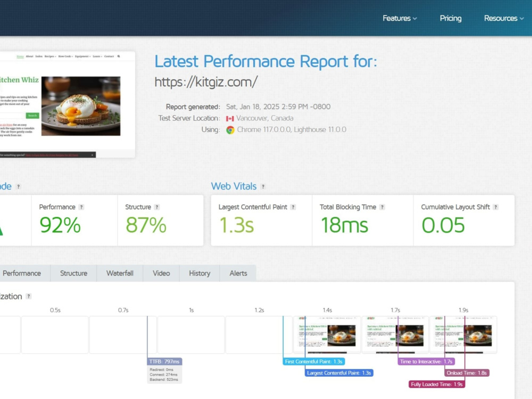
Task: Click the Largest Contentful Paint: 1.3s timeline marker
Action: tap(339, 373)
